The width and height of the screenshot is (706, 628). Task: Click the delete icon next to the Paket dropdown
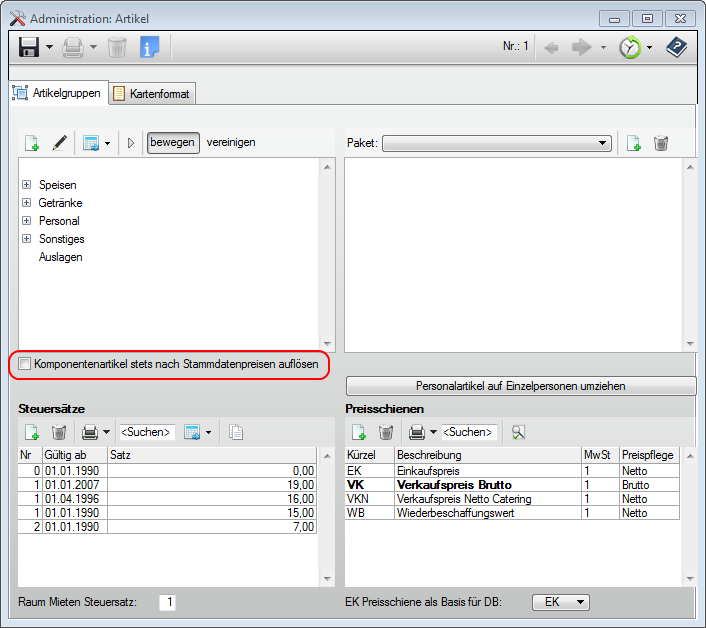click(661, 143)
